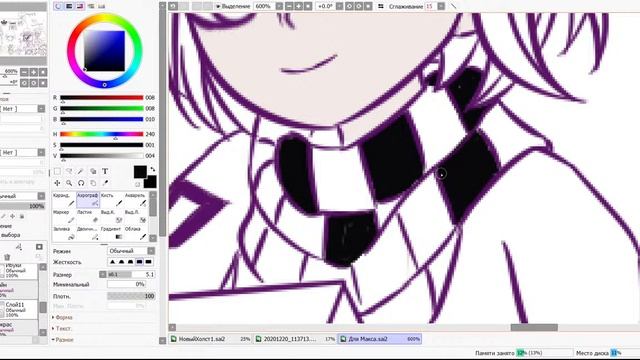
Task: Select the softest brush hardness shape
Action: click(x=113, y=262)
